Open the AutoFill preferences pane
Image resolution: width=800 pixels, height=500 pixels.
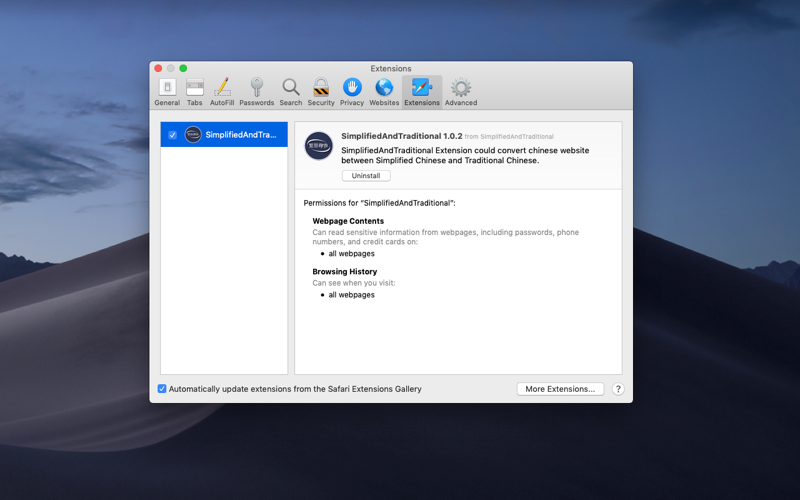[222, 92]
